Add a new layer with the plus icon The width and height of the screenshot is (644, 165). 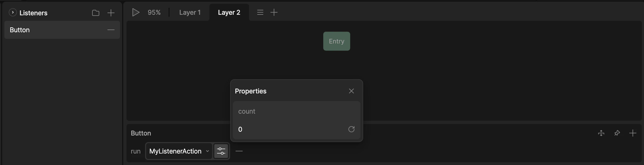point(274,12)
